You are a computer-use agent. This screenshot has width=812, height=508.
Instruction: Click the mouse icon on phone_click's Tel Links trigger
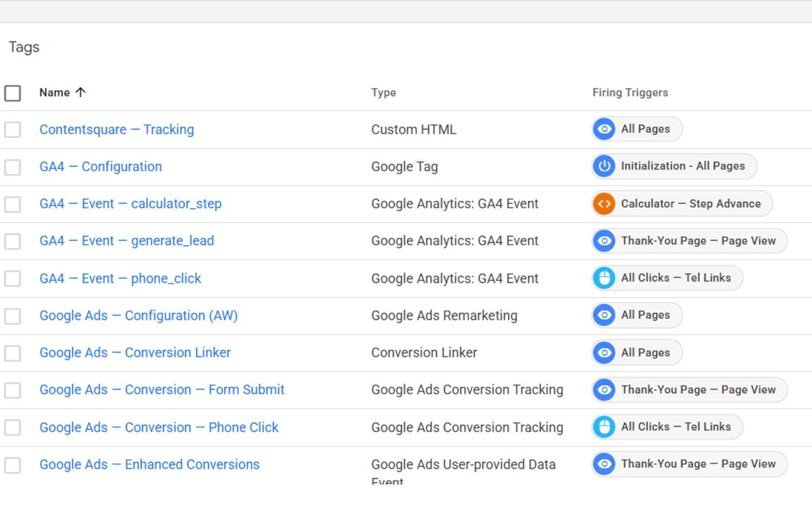(604, 278)
